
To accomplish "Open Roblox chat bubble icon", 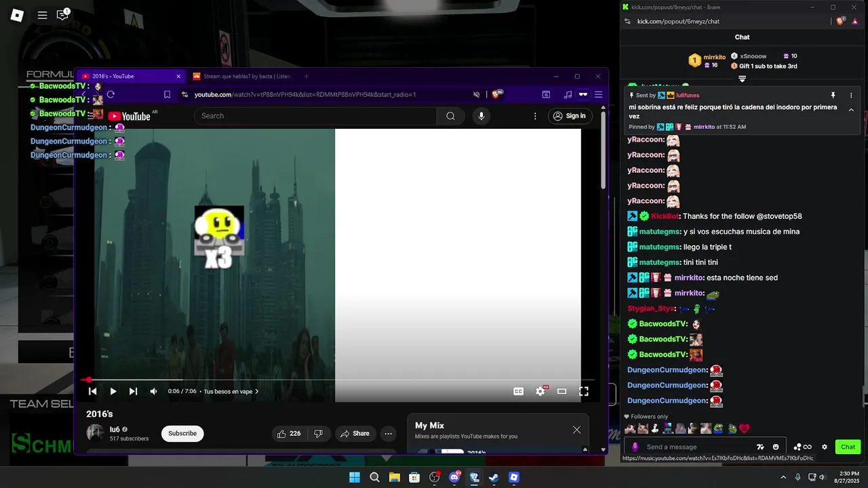I will (62, 15).
